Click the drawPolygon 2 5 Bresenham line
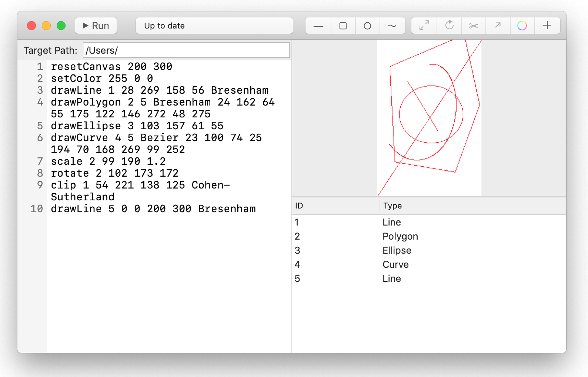The height and width of the screenshot is (377, 588). 163,108
